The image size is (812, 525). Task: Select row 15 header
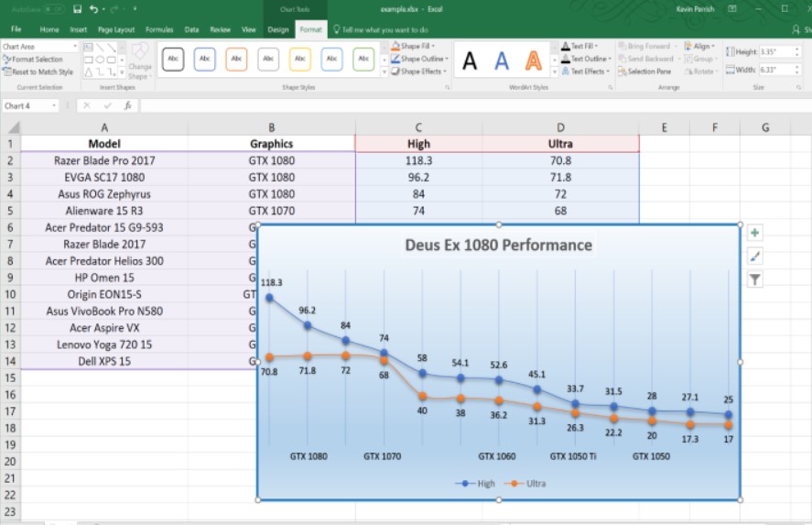click(10, 377)
